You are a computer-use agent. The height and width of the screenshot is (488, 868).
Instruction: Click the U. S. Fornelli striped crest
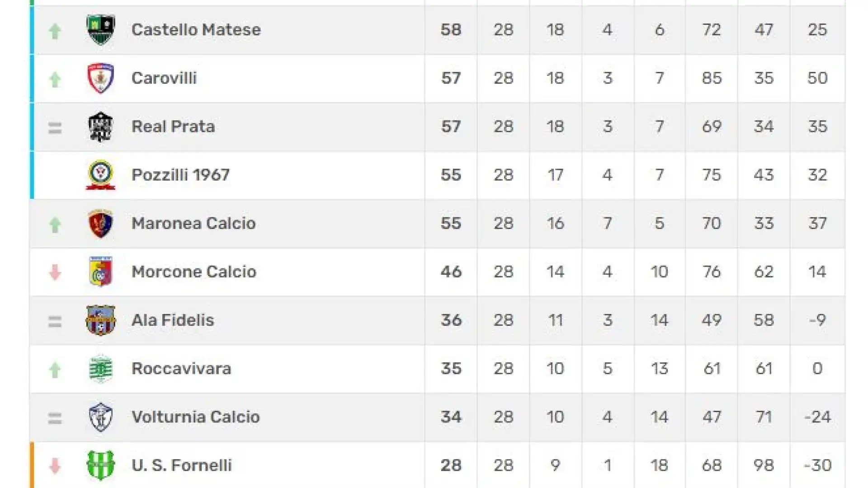click(100, 465)
